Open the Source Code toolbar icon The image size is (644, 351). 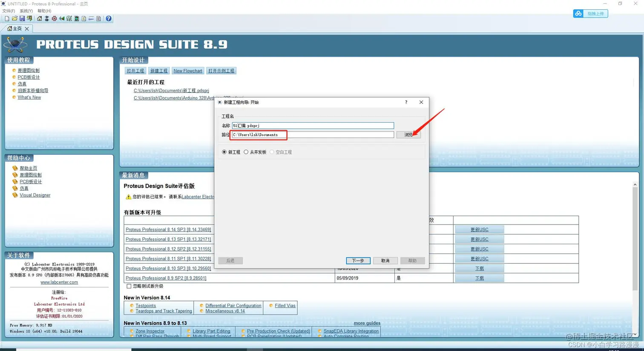click(91, 19)
